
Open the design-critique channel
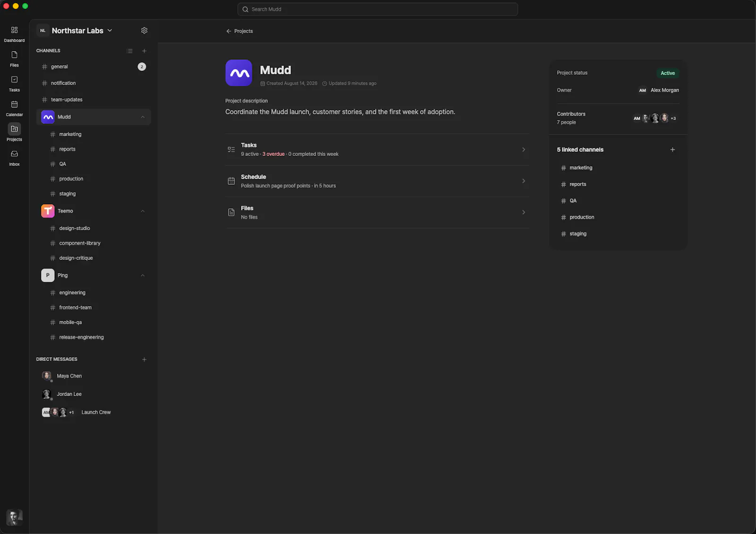click(98, 258)
